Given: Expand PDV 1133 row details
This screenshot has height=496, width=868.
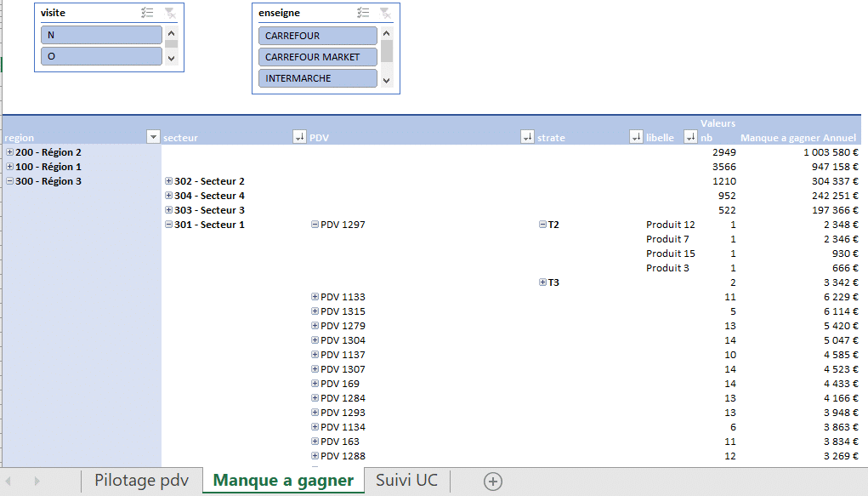Looking at the screenshot, I should 315,297.
